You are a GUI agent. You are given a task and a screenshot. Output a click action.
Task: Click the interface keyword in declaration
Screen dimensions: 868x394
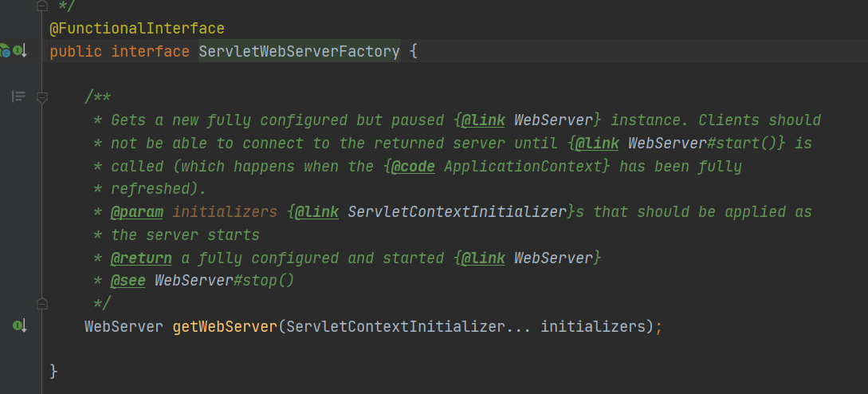pyautogui.click(x=151, y=52)
